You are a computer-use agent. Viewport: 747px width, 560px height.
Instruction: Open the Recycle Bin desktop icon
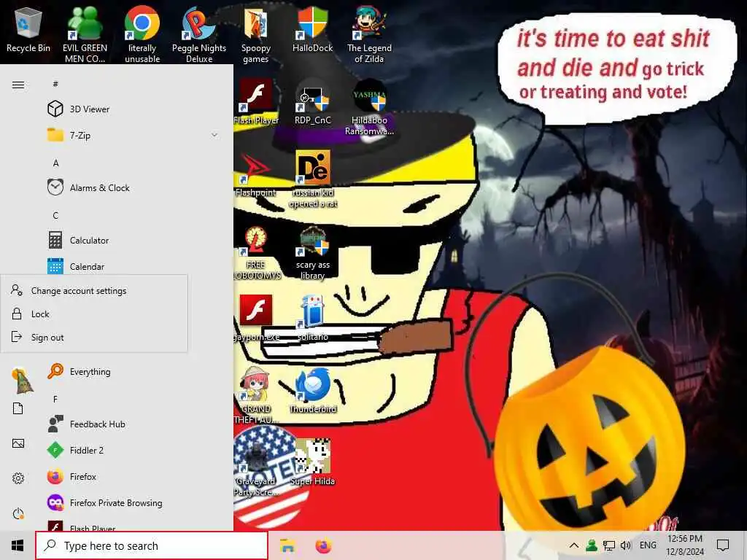coord(28,30)
